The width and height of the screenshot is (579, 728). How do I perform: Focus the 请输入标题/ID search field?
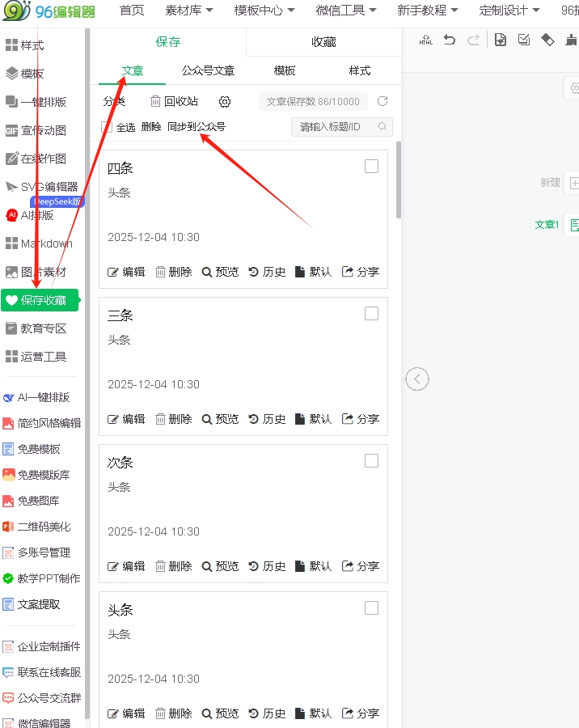[x=336, y=127]
